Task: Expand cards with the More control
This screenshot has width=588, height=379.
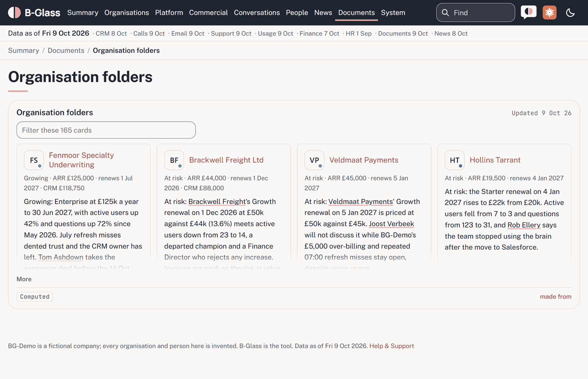Action: (x=24, y=279)
